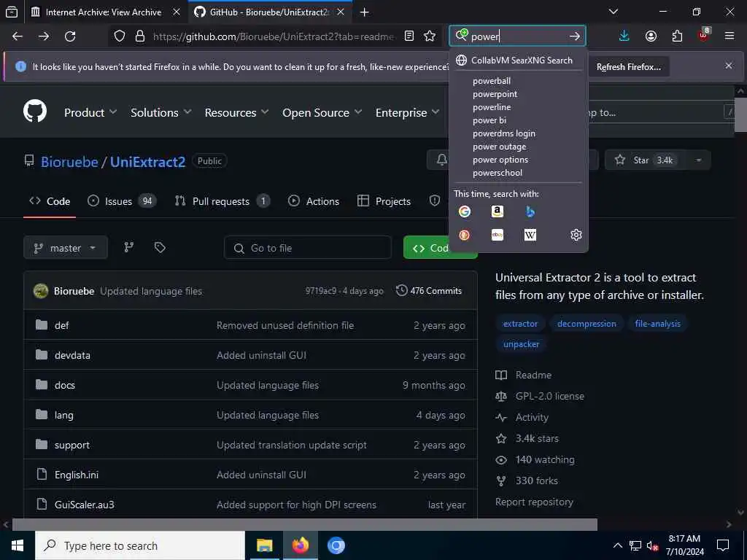This screenshot has width=747, height=560.
Task: Open the uBlock Origin extension icon
Action: [704, 35]
